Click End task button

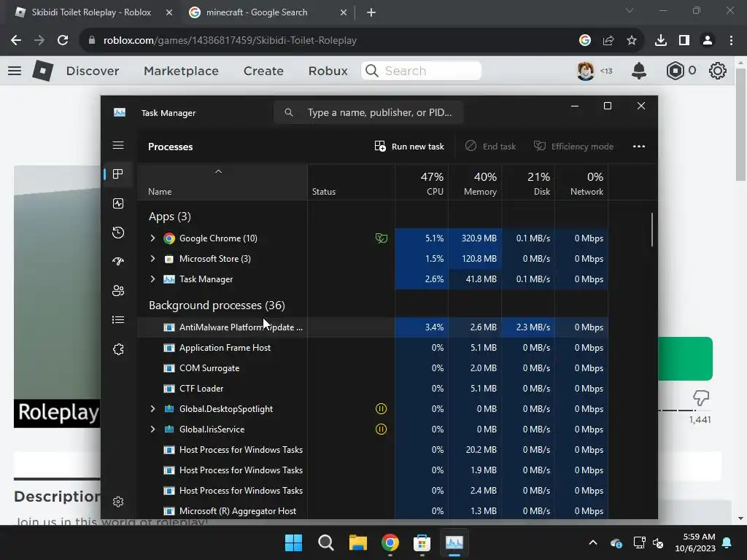pos(490,146)
